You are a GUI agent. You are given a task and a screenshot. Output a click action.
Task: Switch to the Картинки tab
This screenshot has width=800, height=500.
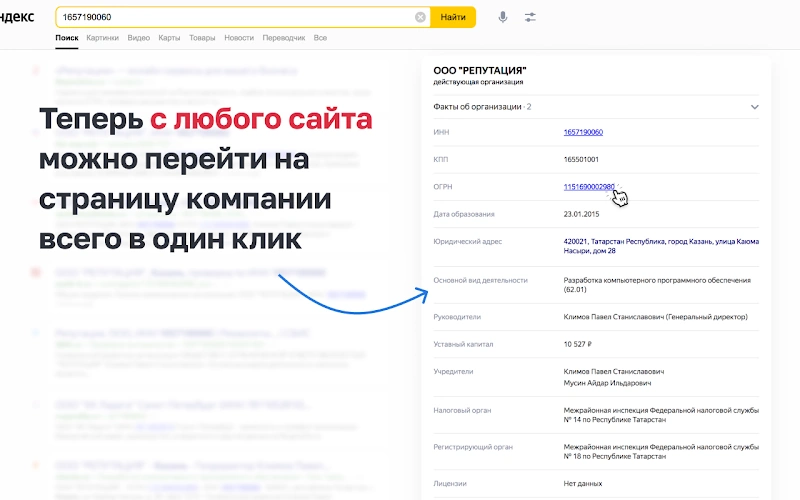[103, 38]
